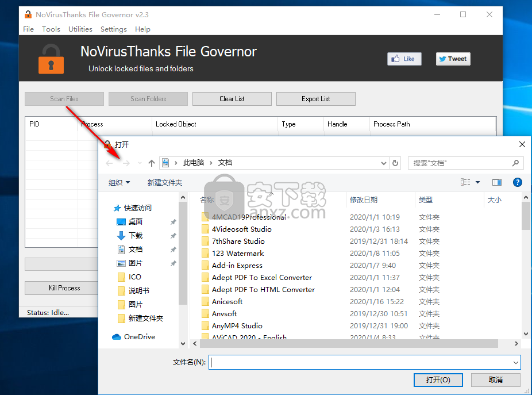532x395 pixels.
Task: Click the pin icon next to 下载
Action: (174, 236)
